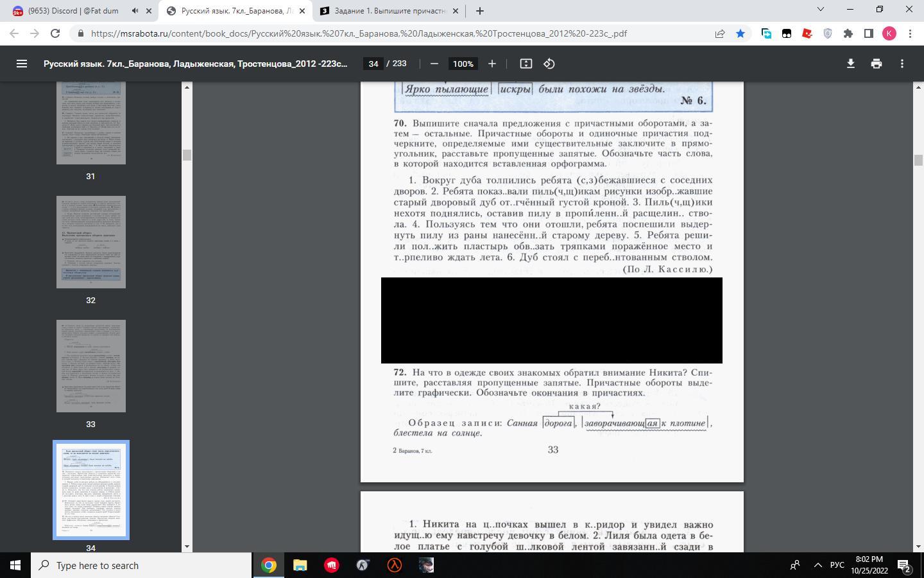Open page 32 thumbnail

[90, 242]
